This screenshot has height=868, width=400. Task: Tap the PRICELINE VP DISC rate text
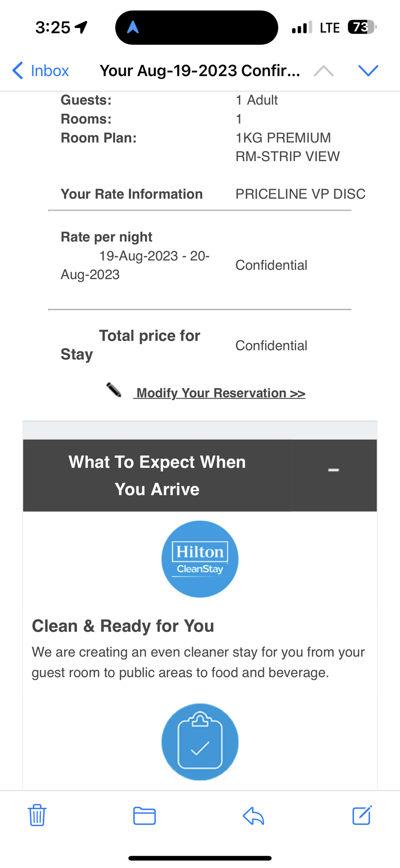tap(300, 194)
